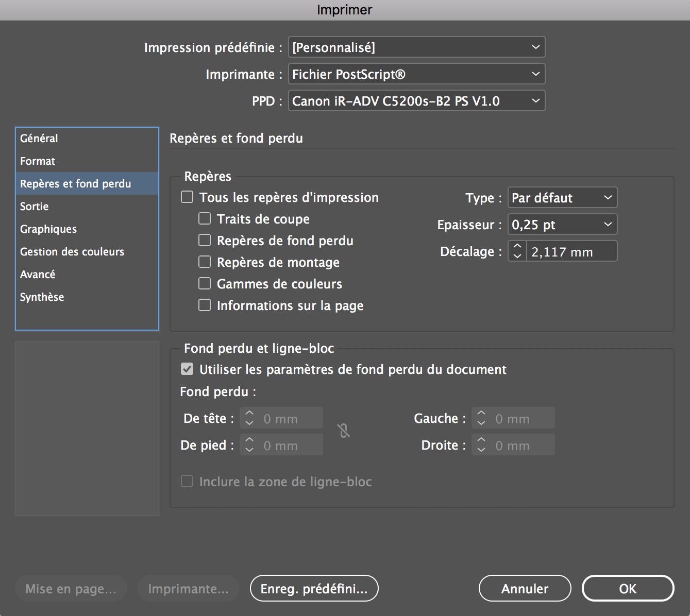Image resolution: width=690 pixels, height=616 pixels.
Task: Enable Tous les repères d'impression checkbox
Action: tap(187, 197)
